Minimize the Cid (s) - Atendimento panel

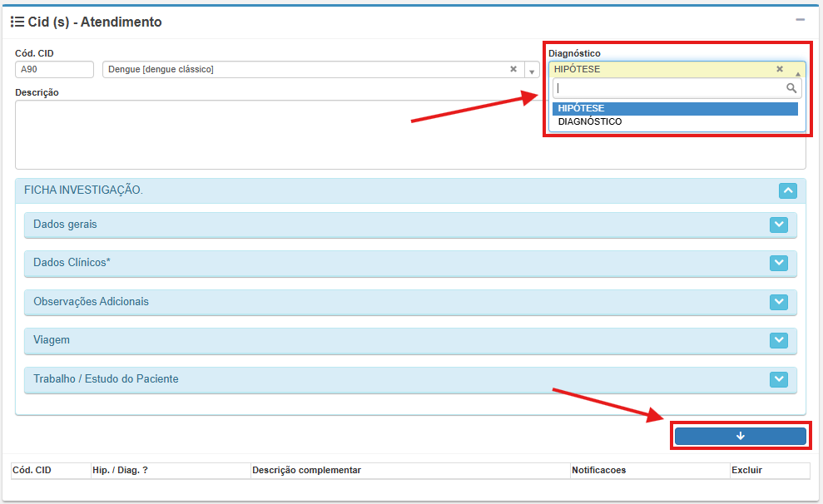pos(800,20)
